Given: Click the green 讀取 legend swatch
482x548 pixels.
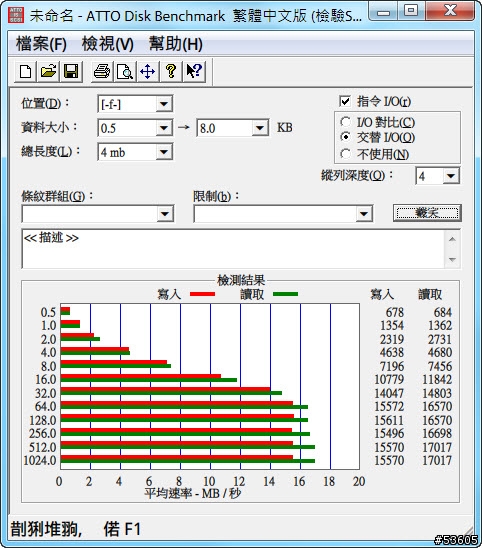Looking at the screenshot, I should (x=285, y=294).
